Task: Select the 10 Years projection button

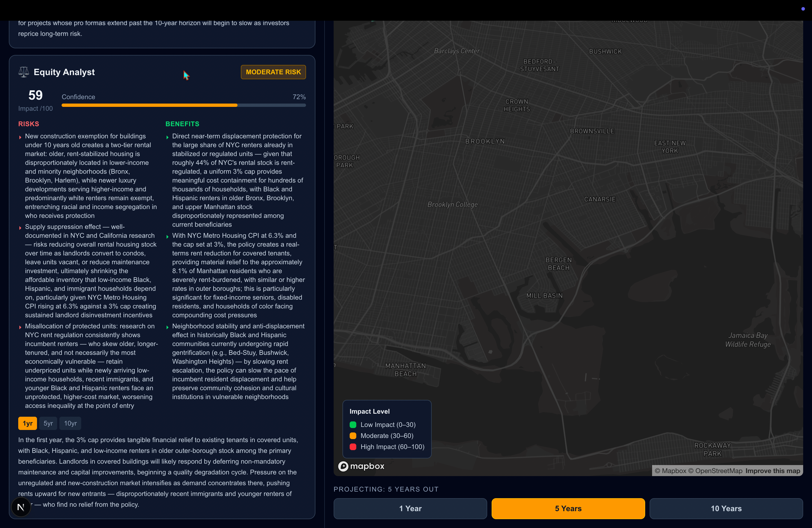Action: (726, 508)
